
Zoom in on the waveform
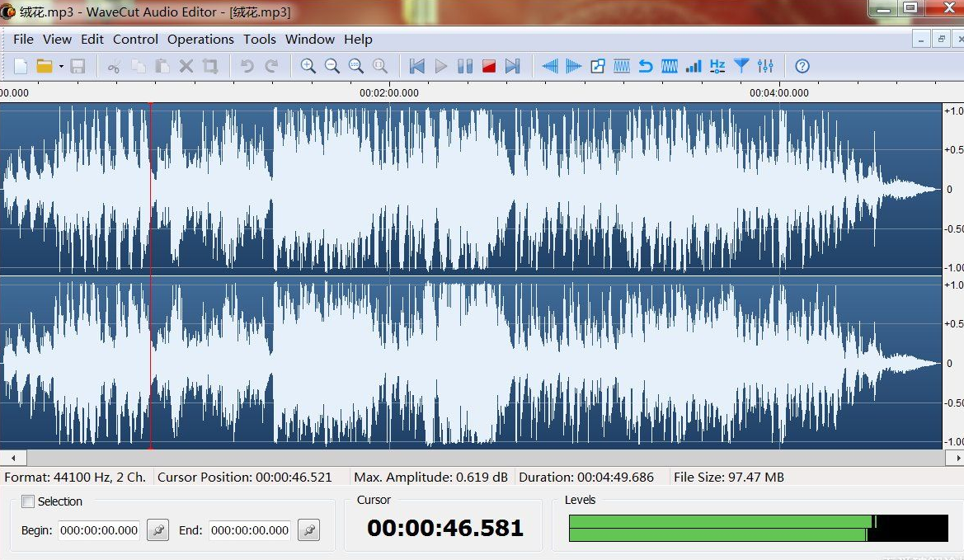(308, 66)
